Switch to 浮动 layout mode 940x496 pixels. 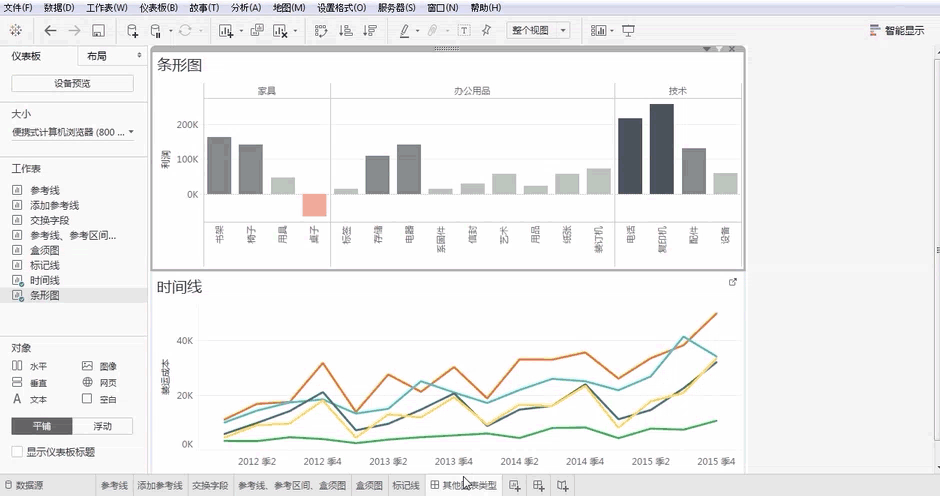click(x=102, y=426)
